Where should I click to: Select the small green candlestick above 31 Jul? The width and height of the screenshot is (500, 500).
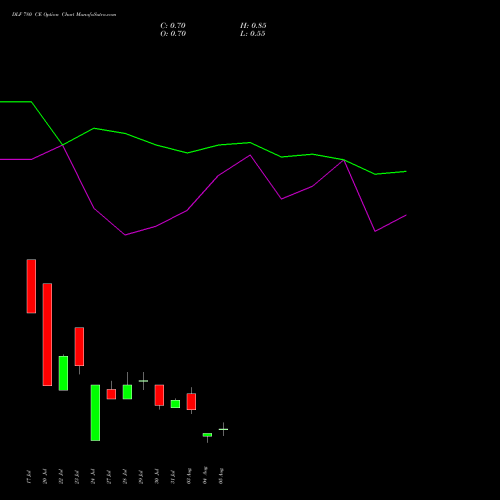(175, 404)
